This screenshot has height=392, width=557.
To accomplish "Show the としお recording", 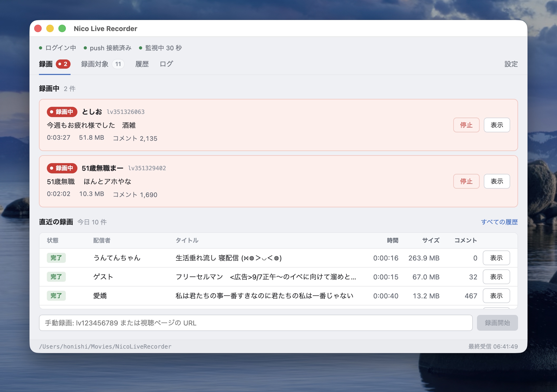I will tap(497, 125).
